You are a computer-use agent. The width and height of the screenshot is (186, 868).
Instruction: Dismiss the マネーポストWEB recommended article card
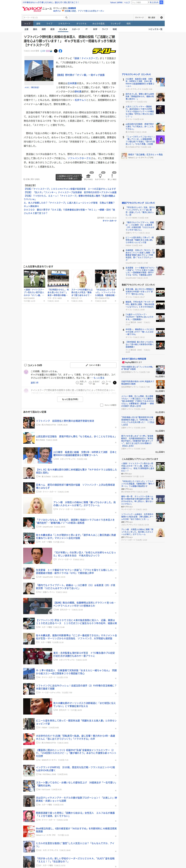click(68, 301)
